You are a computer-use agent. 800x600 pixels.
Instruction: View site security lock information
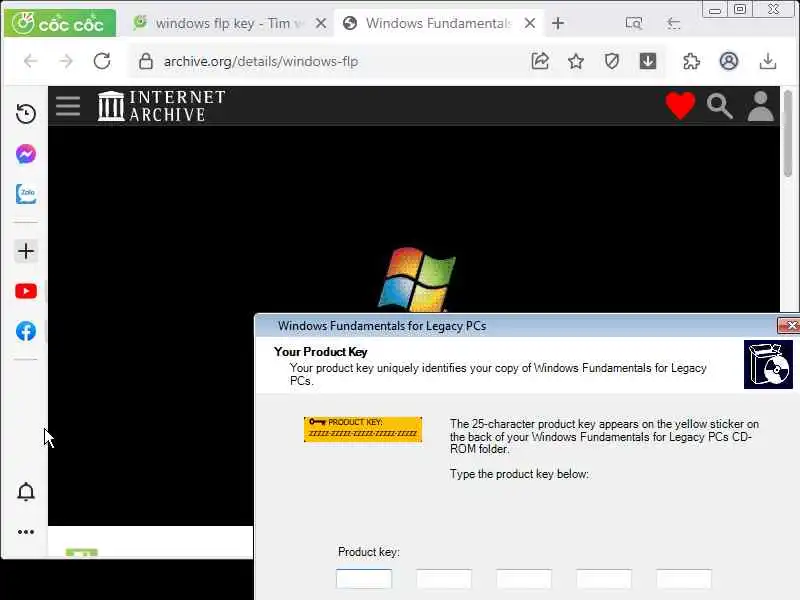pyautogui.click(x=146, y=61)
